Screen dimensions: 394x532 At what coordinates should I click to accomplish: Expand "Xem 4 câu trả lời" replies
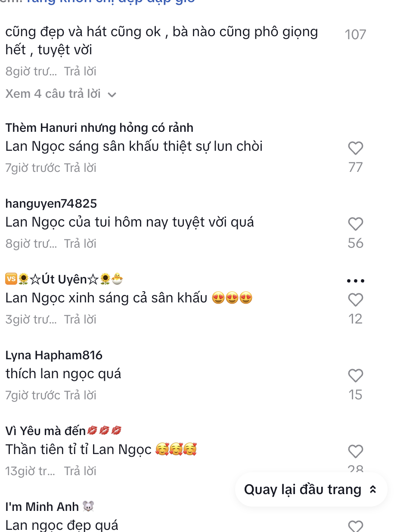[x=53, y=94]
